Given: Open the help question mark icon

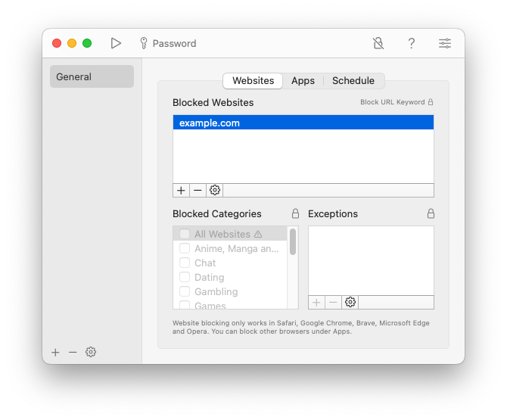Looking at the screenshot, I should (412, 43).
